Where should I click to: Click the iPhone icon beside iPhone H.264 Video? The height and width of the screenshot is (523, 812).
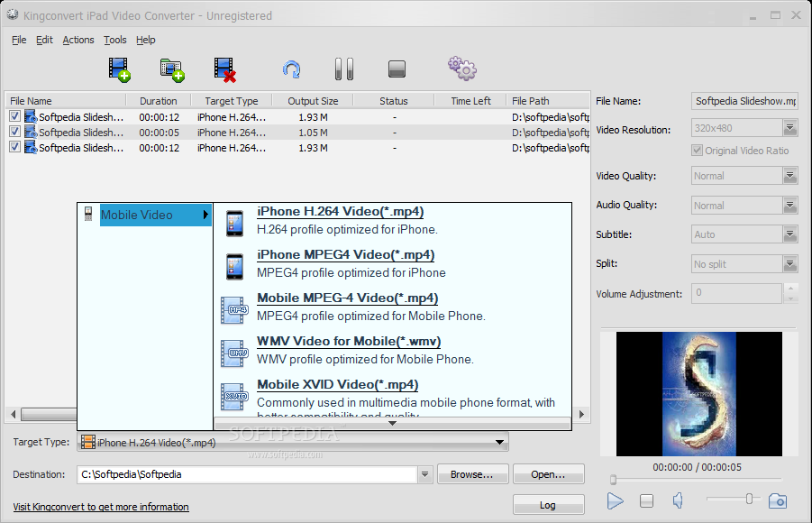tap(234, 224)
